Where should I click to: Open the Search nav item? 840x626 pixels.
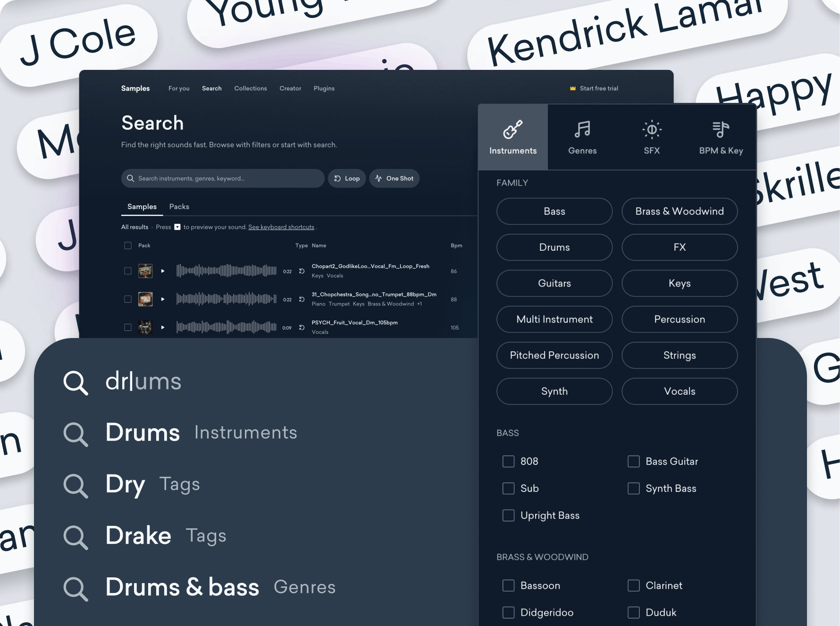[x=212, y=88]
